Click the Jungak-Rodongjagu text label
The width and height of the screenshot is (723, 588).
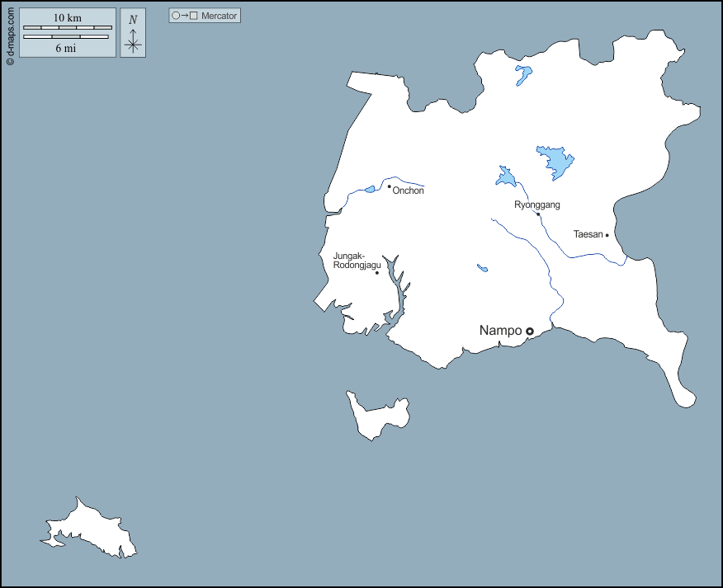tap(357, 261)
